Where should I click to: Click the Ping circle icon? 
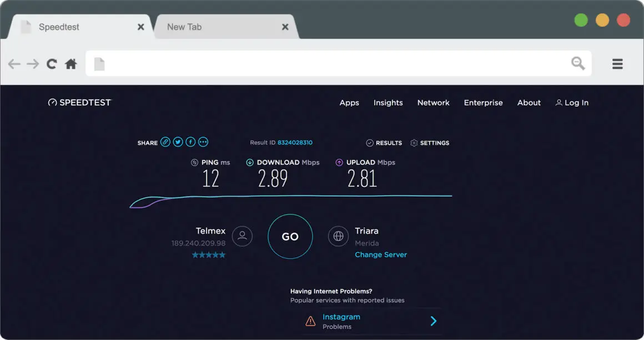pyautogui.click(x=195, y=163)
